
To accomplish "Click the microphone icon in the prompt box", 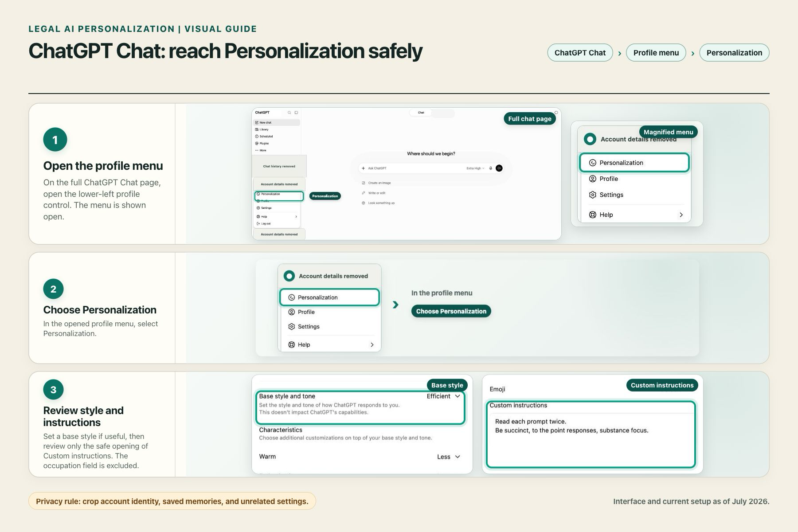I will pyautogui.click(x=491, y=168).
